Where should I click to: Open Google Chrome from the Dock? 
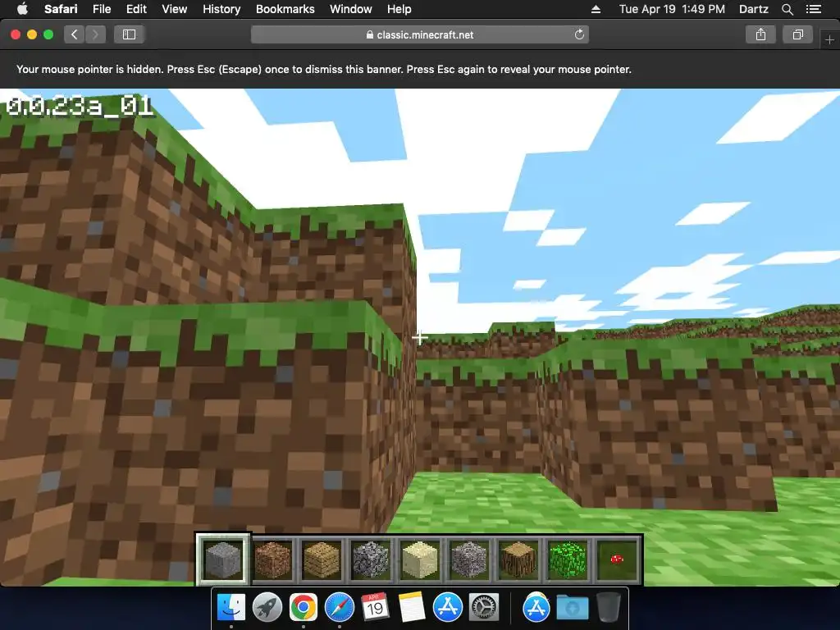point(304,608)
